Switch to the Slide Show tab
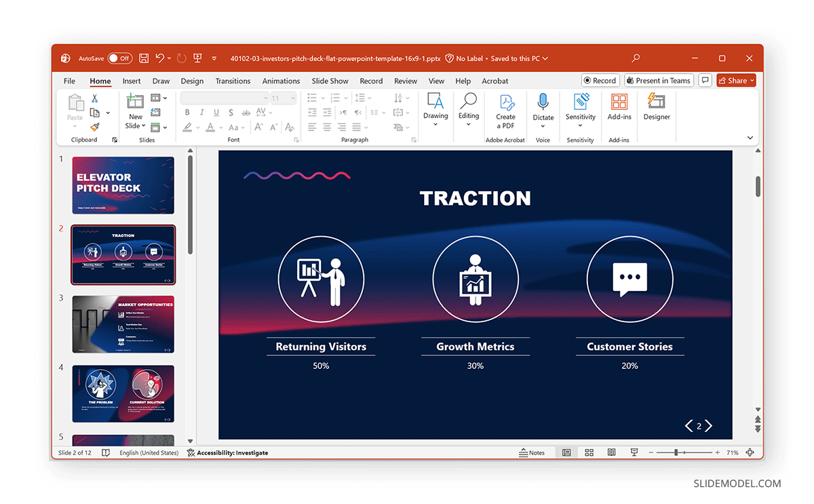814x504 pixels. (330, 81)
